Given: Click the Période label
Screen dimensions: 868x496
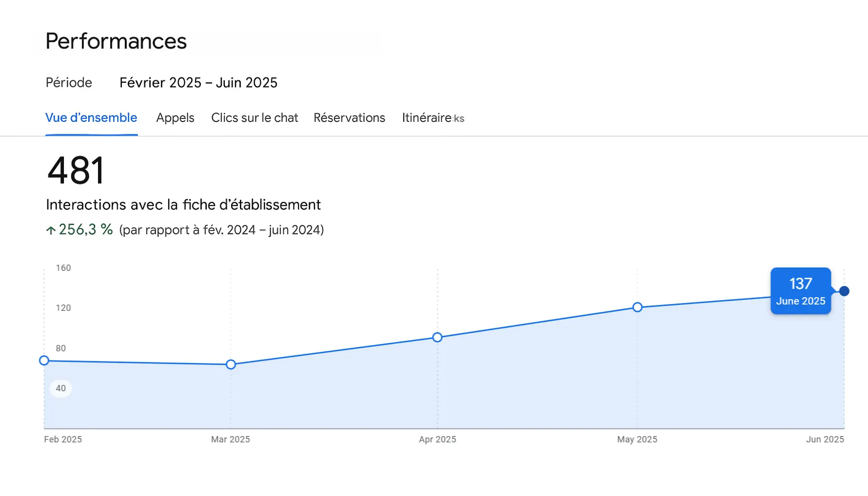Looking at the screenshot, I should (69, 82).
